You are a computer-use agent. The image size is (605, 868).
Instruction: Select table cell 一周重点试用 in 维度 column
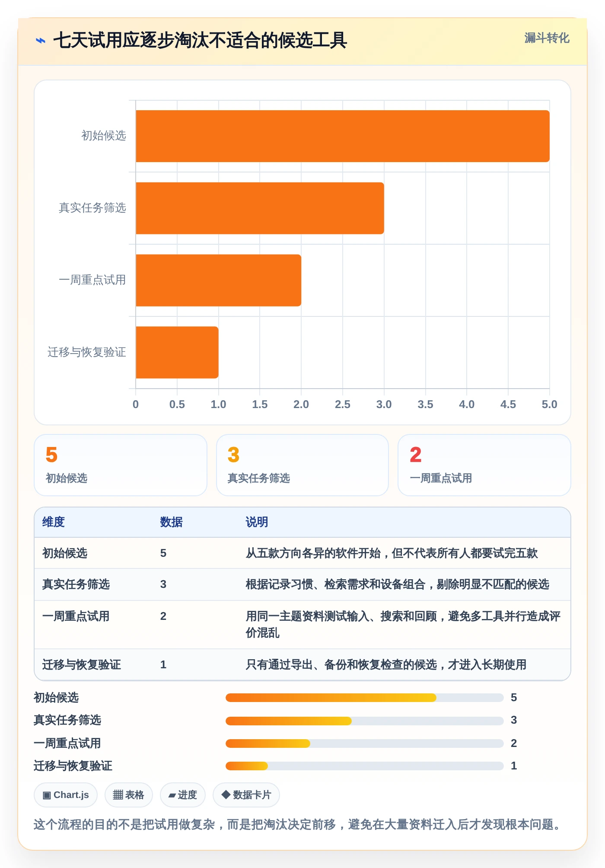click(x=76, y=616)
